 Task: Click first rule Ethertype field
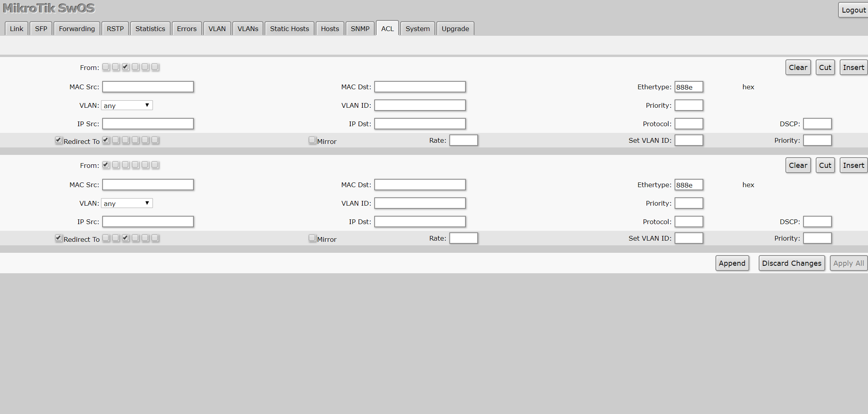689,87
